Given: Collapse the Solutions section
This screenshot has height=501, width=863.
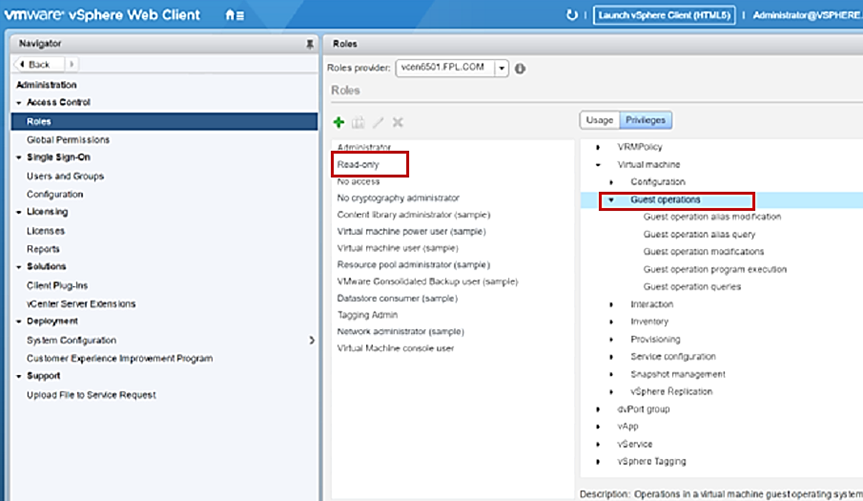Looking at the screenshot, I should point(19,267).
